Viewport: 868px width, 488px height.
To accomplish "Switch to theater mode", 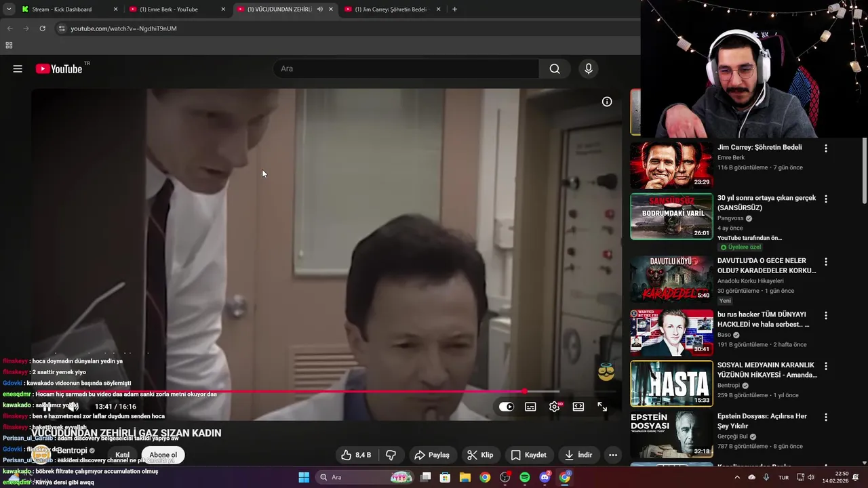I will click(x=578, y=407).
